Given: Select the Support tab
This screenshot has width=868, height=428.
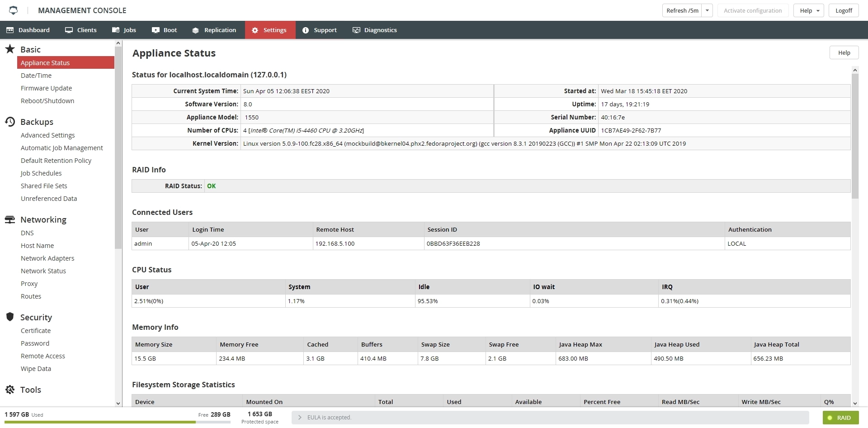Looking at the screenshot, I should pyautogui.click(x=320, y=30).
